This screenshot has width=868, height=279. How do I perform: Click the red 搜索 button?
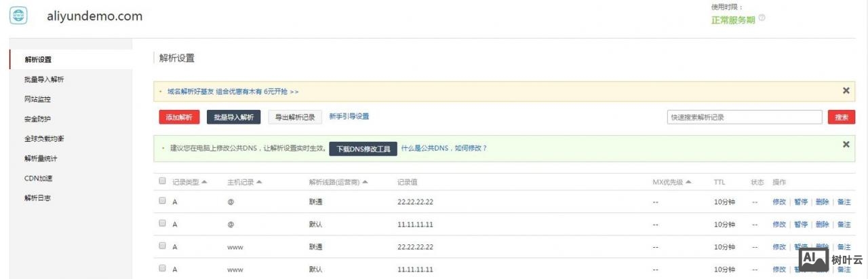click(842, 117)
